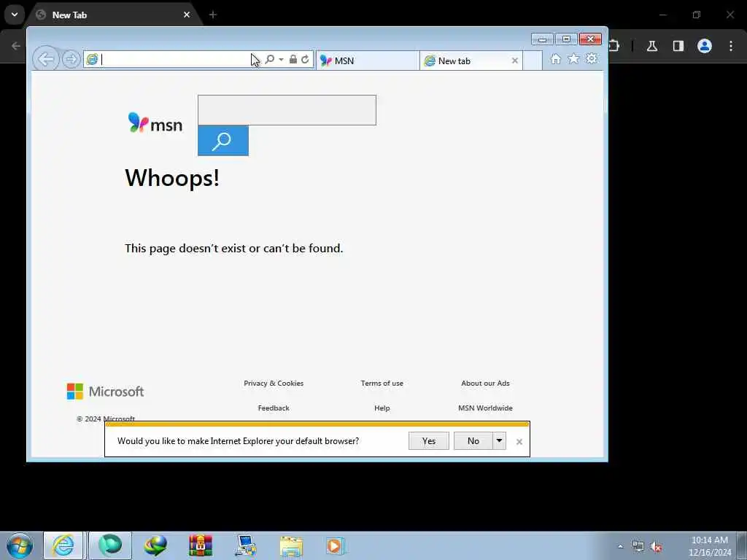Open Internet Download Manager taskbar icon

click(x=156, y=545)
